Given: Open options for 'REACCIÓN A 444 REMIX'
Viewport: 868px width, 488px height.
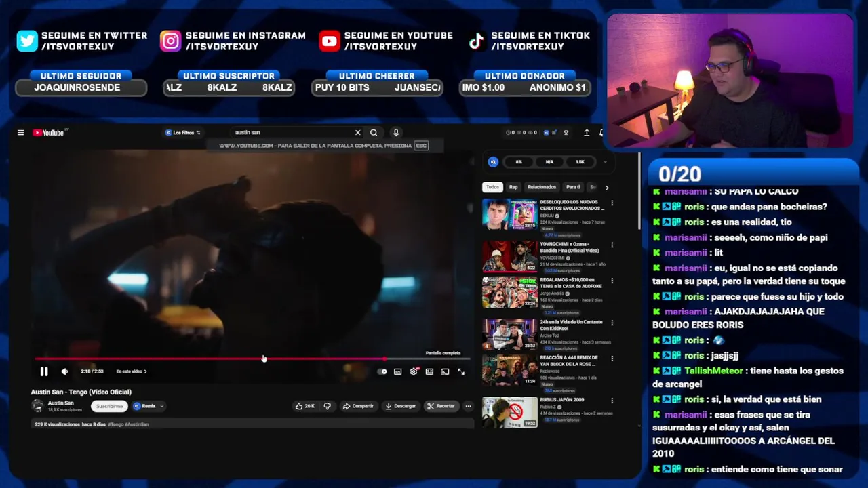Looking at the screenshot, I should tap(612, 358).
